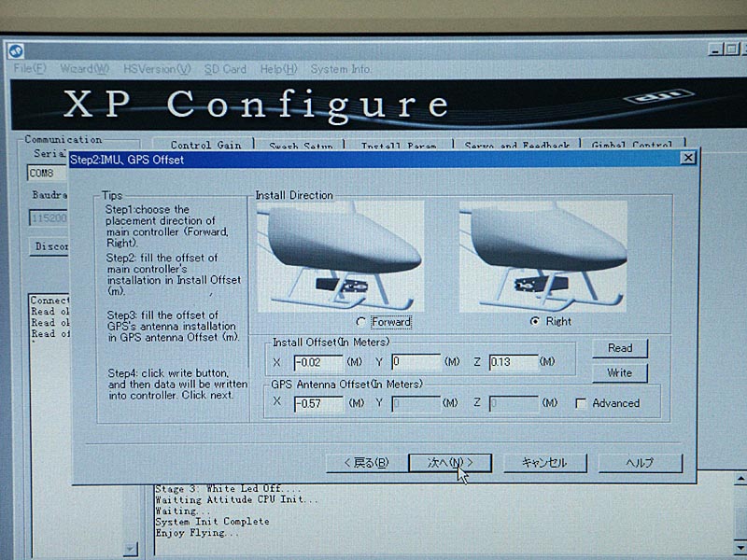Open the SD Card menu
Screen dimensions: 747x560
click(225, 69)
